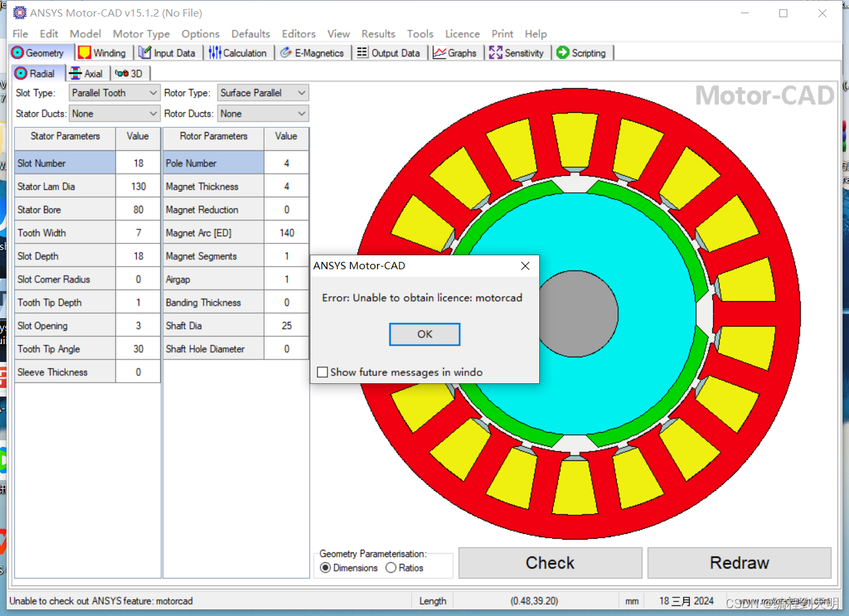Click the Rotor Parameters column header
The width and height of the screenshot is (849, 616).
(x=214, y=137)
